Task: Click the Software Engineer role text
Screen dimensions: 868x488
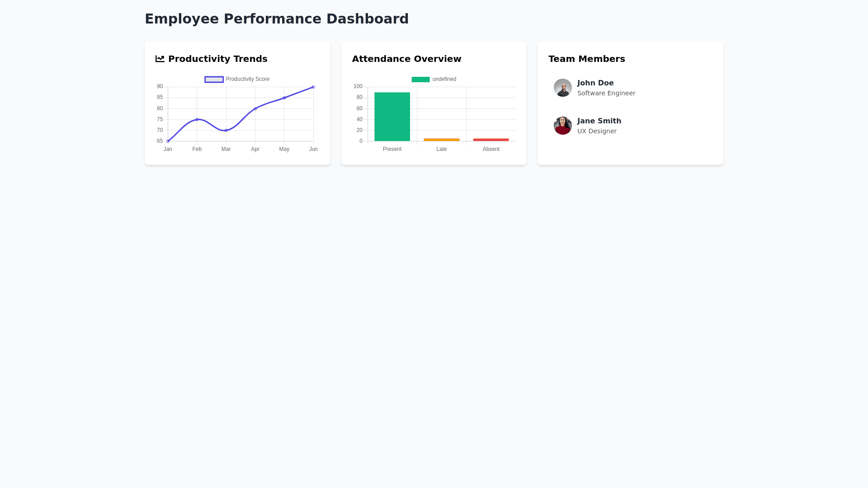Action: pos(606,93)
